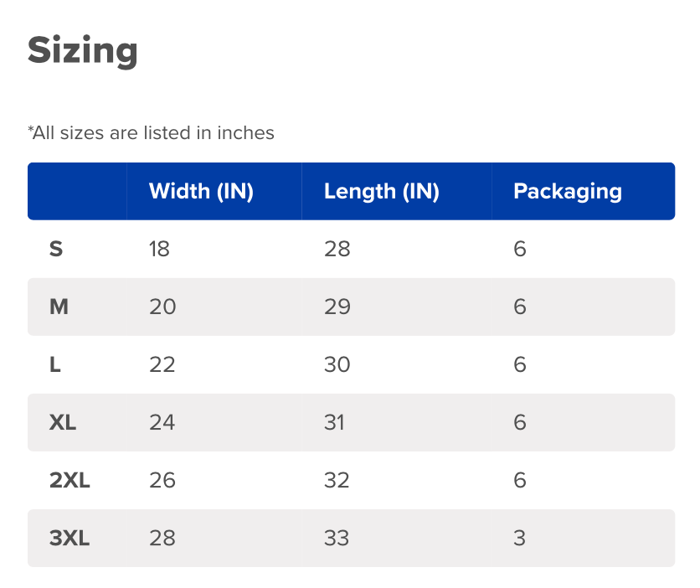Viewport: 700px width, 588px height.
Task: Click the XL size row label
Action: [x=63, y=422]
